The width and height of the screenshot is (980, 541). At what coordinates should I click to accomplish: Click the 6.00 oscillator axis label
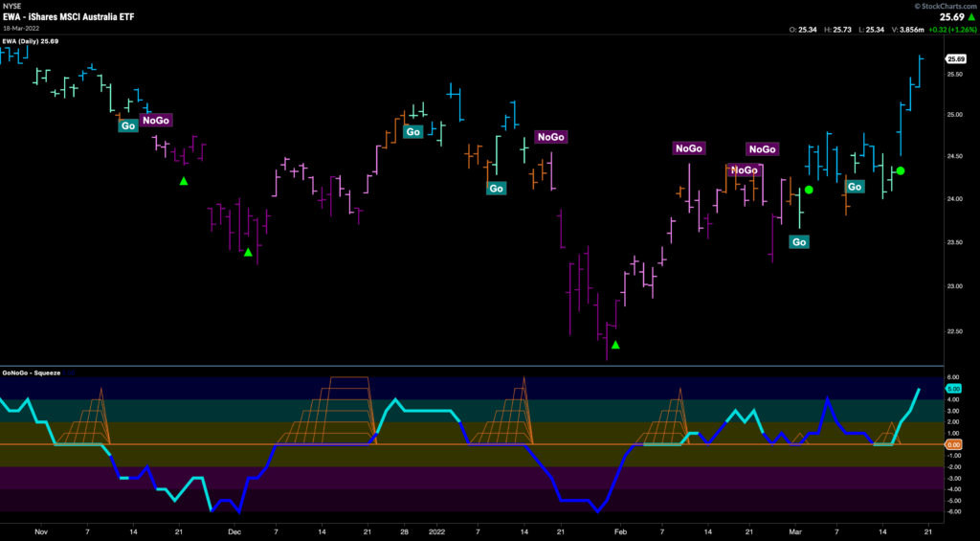pyautogui.click(x=954, y=377)
